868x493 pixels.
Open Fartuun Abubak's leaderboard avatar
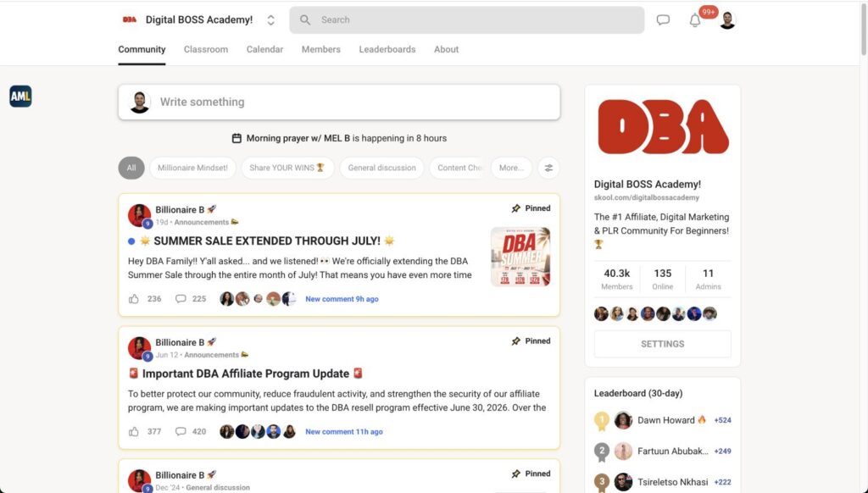pyautogui.click(x=623, y=451)
